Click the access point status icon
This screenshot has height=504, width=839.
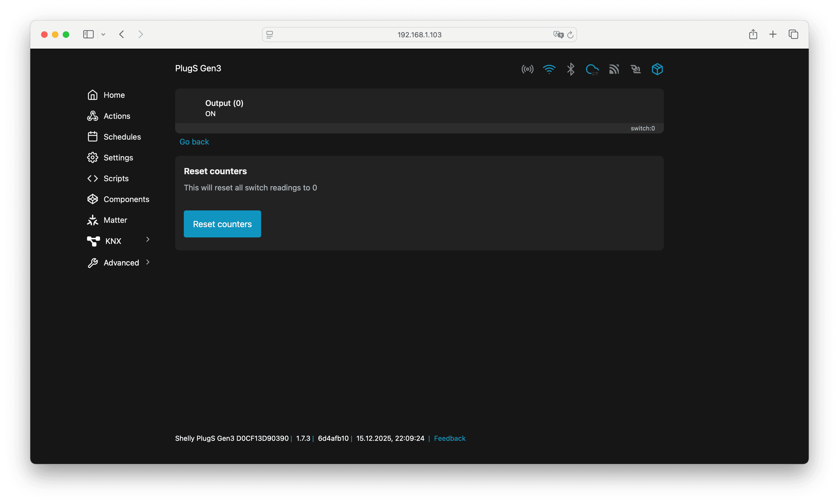click(527, 69)
